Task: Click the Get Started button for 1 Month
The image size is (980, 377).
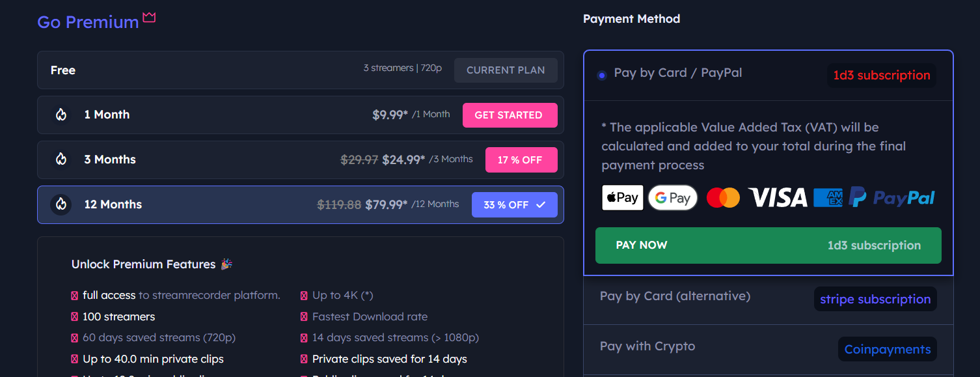Action: click(x=509, y=115)
